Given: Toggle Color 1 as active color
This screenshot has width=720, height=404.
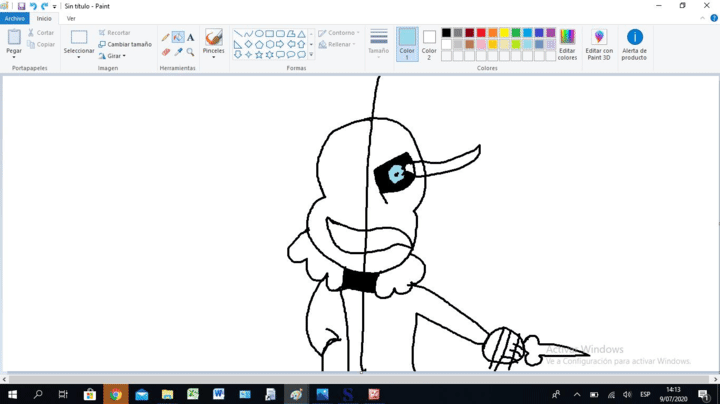Looking at the screenshot, I should pos(407,43).
